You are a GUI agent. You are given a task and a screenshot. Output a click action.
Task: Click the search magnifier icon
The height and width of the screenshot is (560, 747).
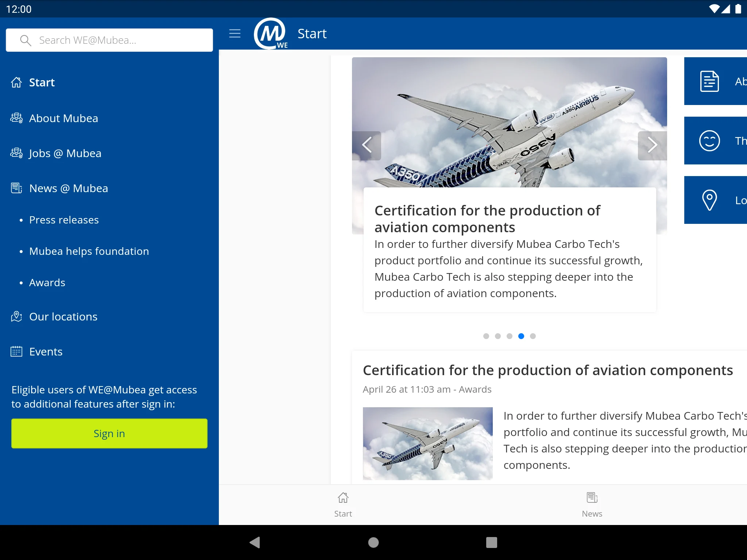point(26,40)
